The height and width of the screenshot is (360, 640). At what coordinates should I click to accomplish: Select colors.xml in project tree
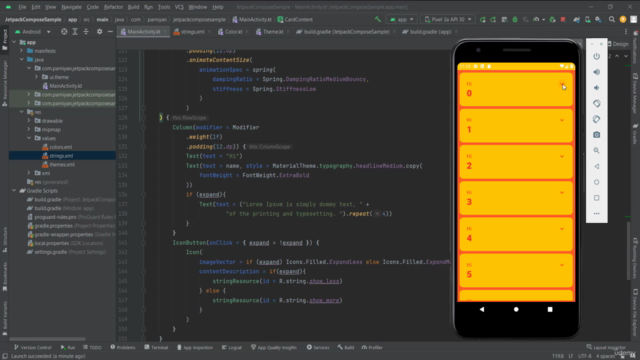pos(60,147)
